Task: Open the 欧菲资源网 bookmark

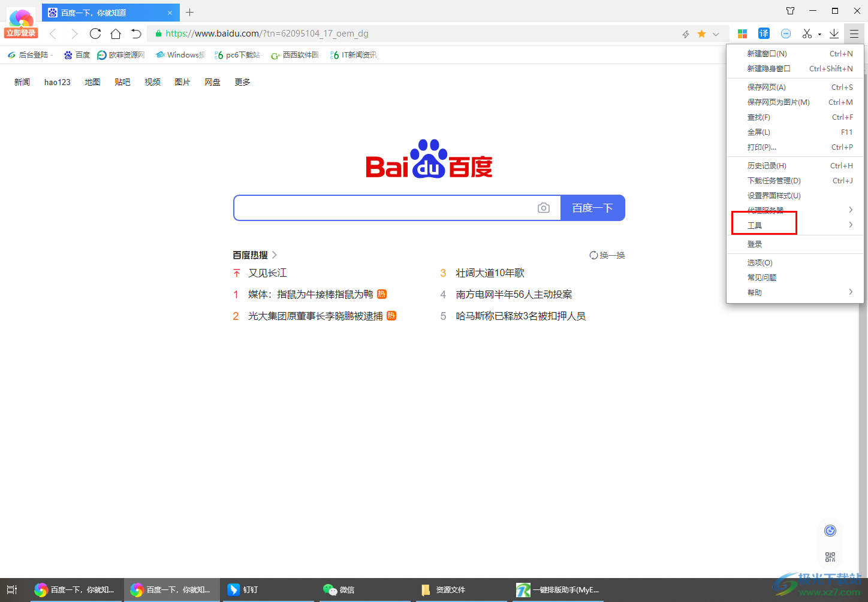Action: pyautogui.click(x=121, y=55)
